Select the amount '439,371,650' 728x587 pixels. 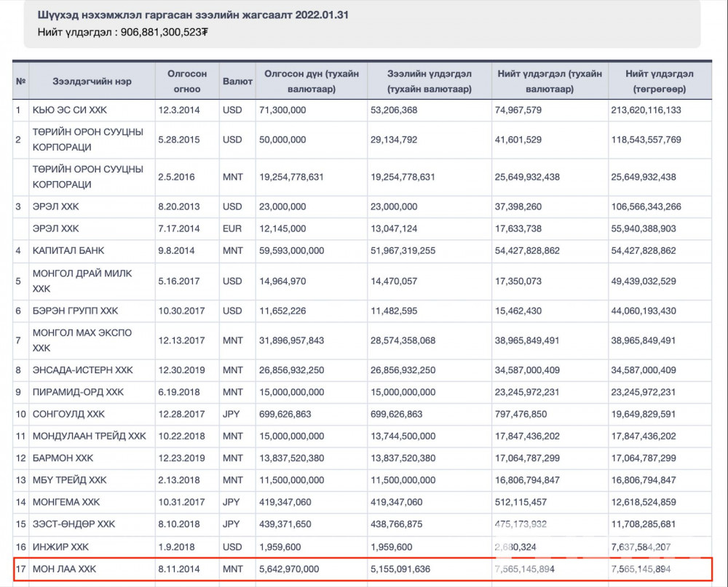click(285, 524)
